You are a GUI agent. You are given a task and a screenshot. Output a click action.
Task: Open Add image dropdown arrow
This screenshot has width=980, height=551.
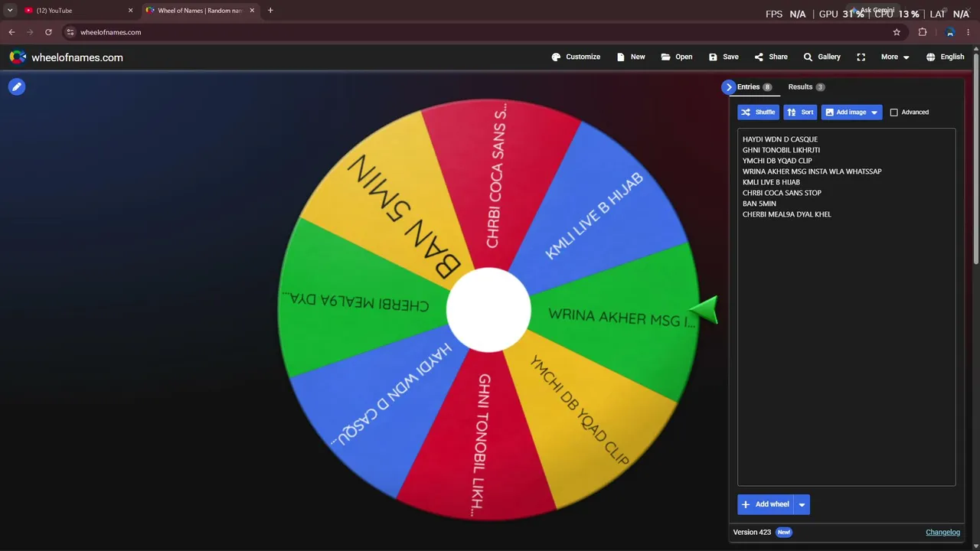pyautogui.click(x=874, y=112)
